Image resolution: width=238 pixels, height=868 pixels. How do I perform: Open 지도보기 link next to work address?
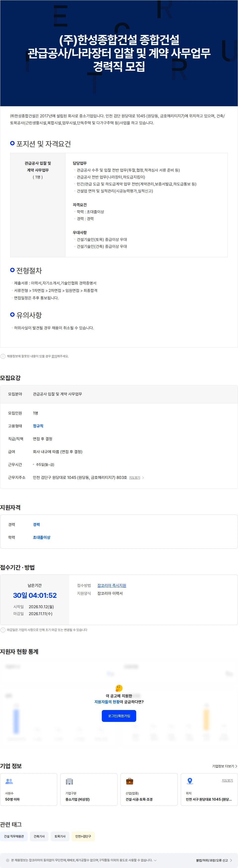point(135,477)
